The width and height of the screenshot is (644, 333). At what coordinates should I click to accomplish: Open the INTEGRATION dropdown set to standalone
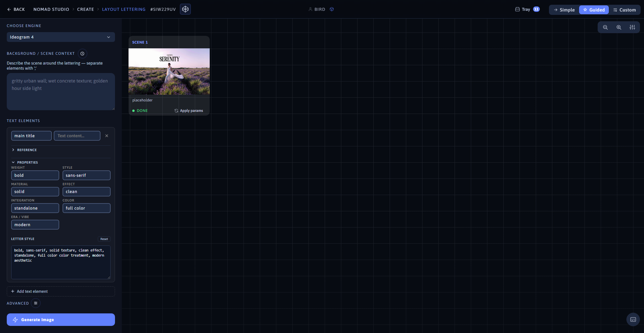point(35,208)
